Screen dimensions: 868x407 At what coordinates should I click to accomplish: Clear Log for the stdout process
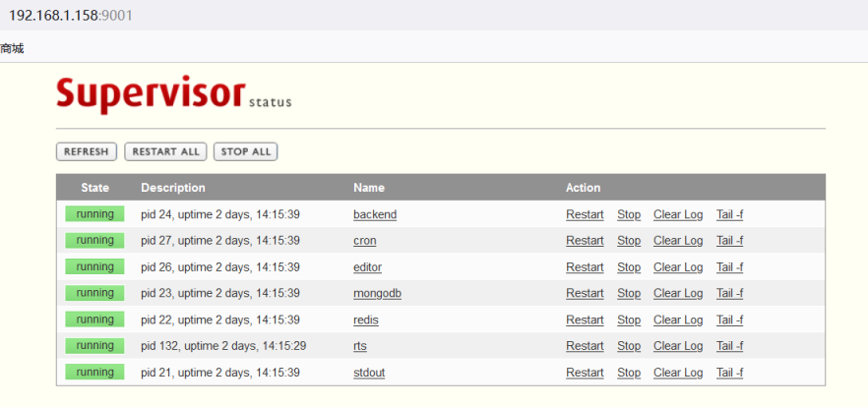[678, 373]
